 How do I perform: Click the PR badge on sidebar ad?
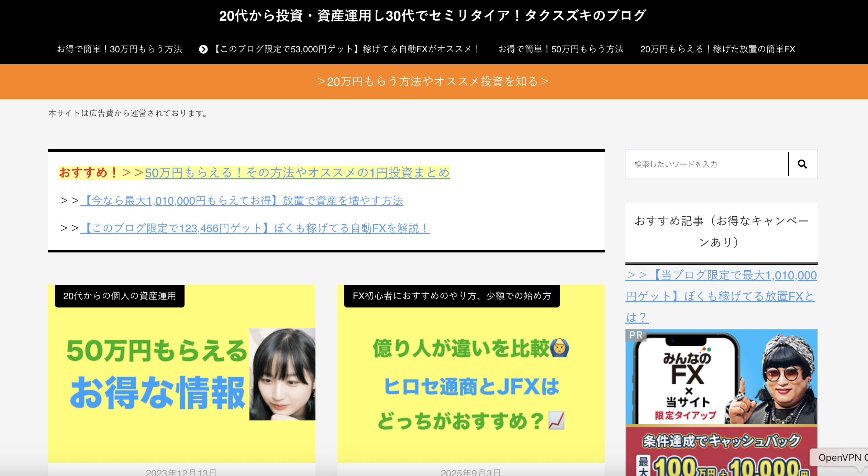(636, 335)
